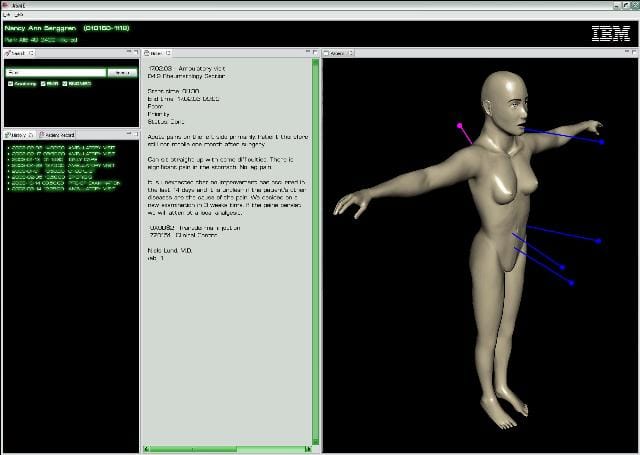Click the Search button beside the input field
Screen dimensions: 640x455
click(122, 73)
